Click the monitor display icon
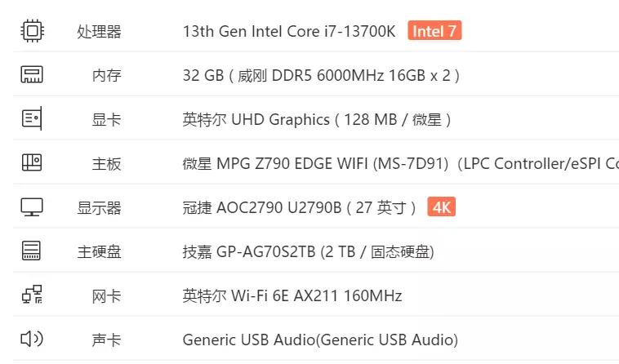619x364 pixels. click(x=32, y=207)
